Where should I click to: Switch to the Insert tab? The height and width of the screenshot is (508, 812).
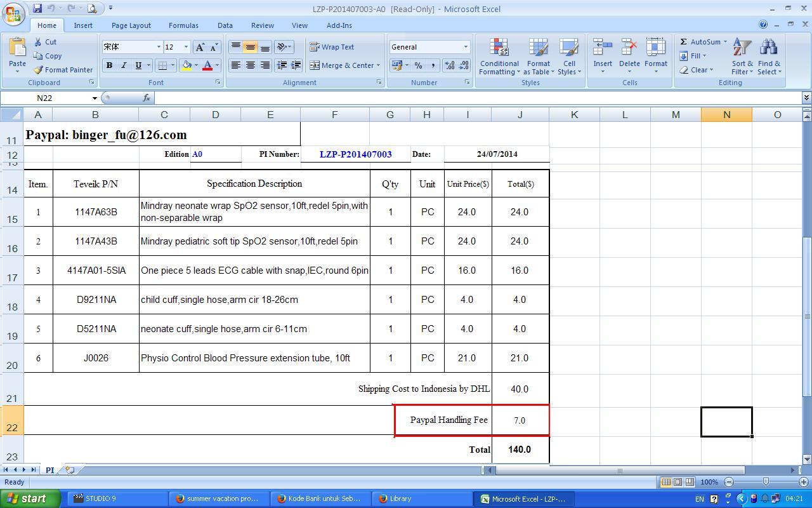pos(83,25)
